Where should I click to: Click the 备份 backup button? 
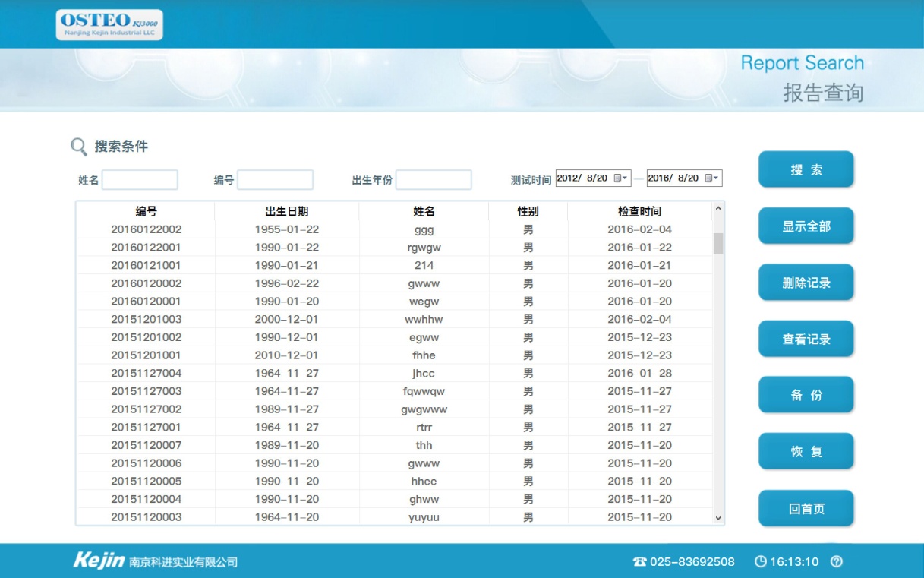coord(806,395)
